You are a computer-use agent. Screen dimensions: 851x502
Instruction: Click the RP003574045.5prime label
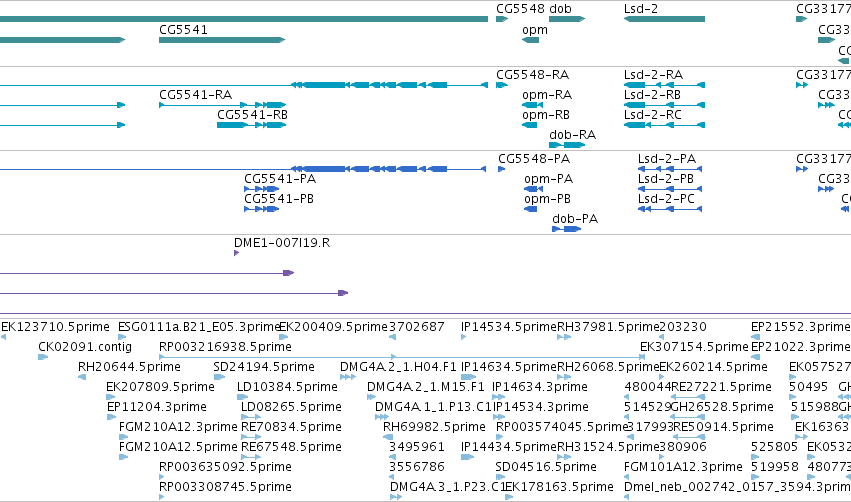562,427
